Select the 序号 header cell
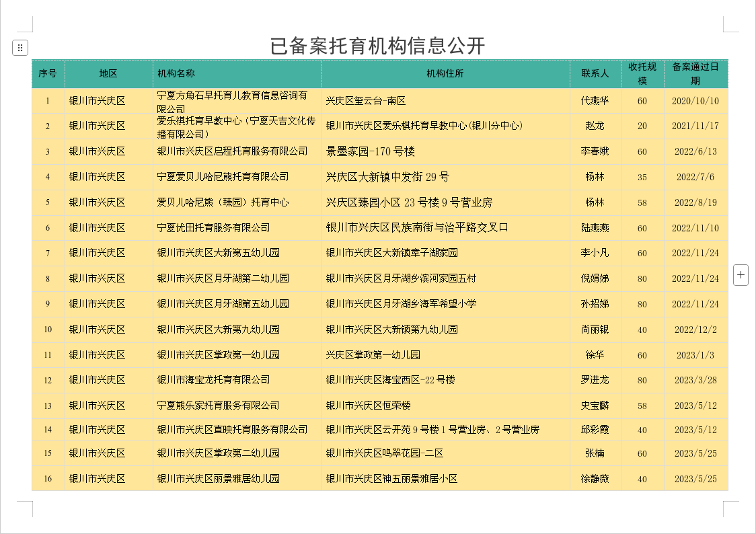 pos(48,73)
